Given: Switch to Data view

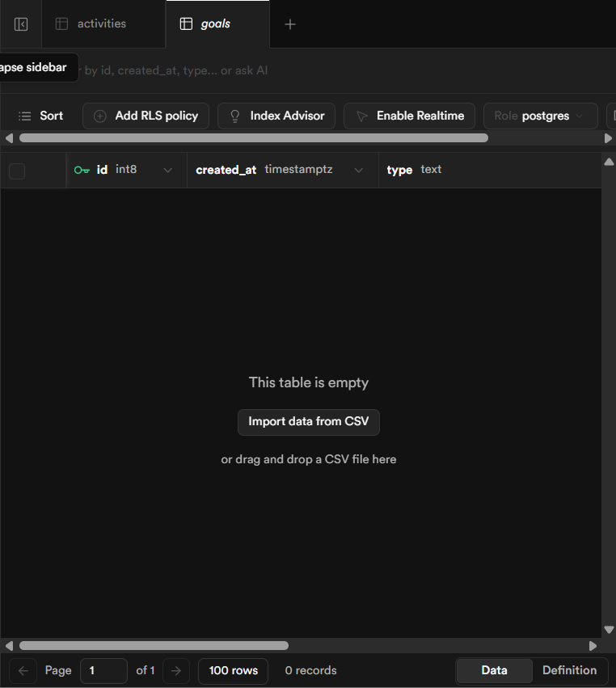Looking at the screenshot, I should [x=494, y=670].
